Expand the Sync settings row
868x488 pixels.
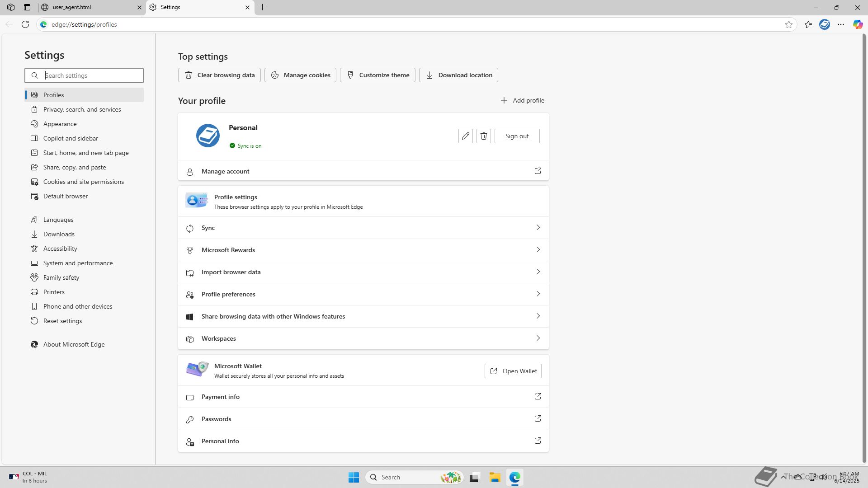coord(363,228)
